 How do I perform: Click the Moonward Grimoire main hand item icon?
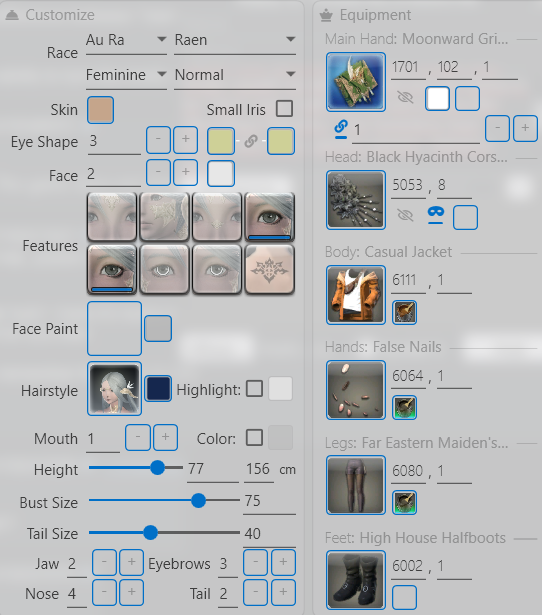coord(356,82)
